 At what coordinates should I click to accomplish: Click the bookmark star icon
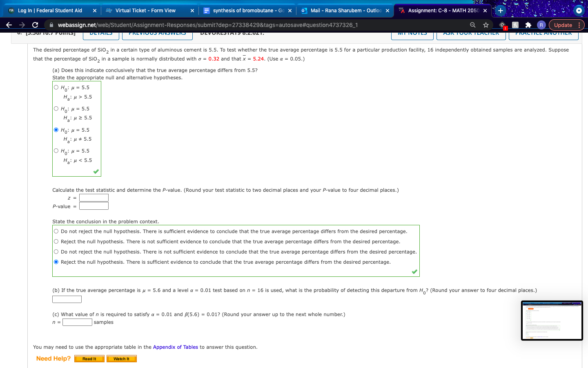point(486,25)
